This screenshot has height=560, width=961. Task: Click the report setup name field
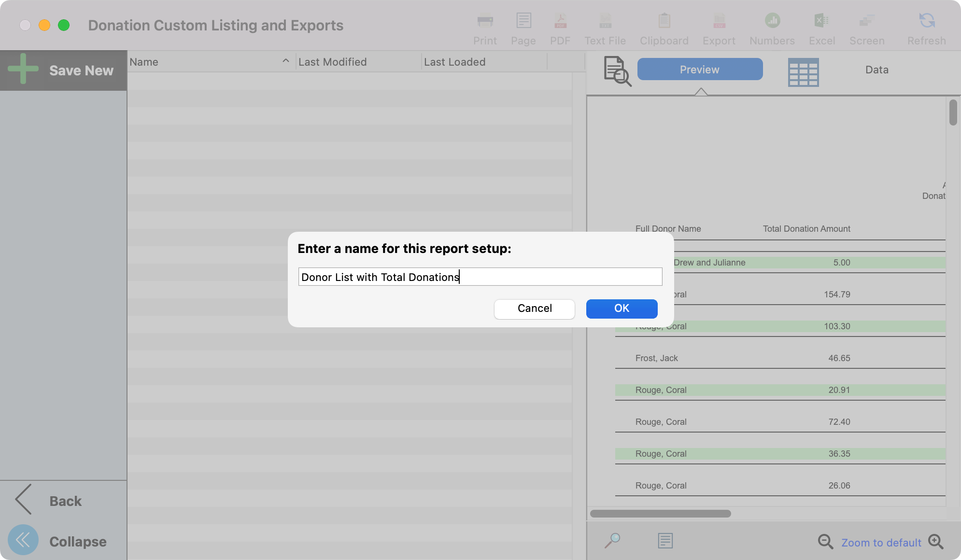(480, 277)
